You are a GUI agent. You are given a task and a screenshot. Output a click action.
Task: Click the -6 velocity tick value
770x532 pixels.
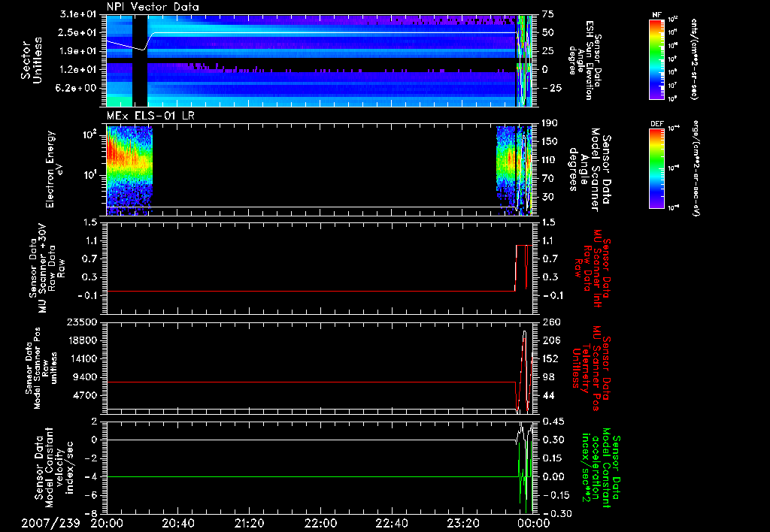point(90,496)
